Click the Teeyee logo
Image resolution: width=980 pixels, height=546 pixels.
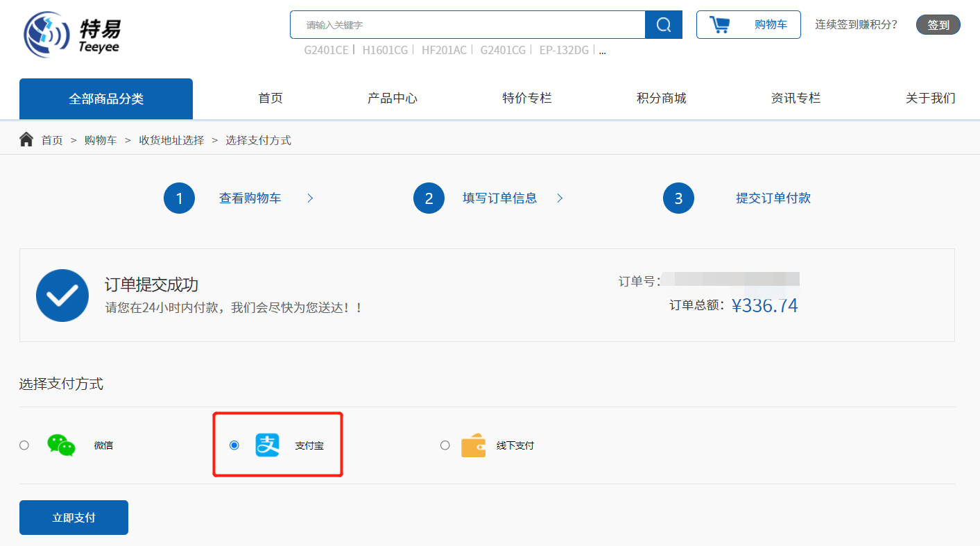pyautogui.click(x=72, y=33)
